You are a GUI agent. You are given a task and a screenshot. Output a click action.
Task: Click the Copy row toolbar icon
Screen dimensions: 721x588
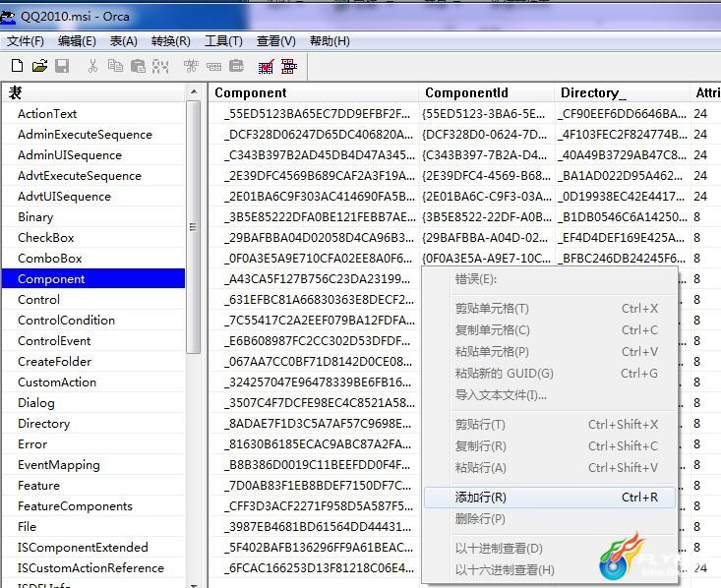[213, 67]
